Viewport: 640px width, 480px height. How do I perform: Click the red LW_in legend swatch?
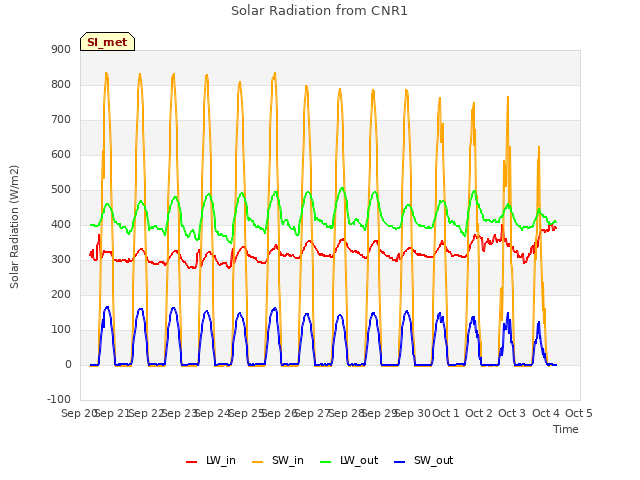pos(191,462)
